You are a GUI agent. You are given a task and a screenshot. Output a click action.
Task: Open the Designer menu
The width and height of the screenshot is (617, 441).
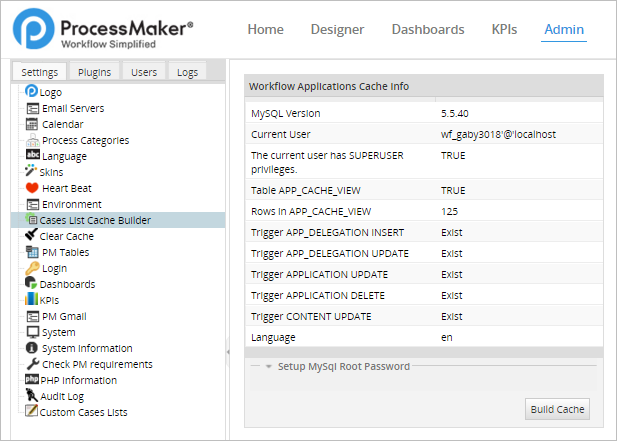pyautogui.click(x=337, y=30)
